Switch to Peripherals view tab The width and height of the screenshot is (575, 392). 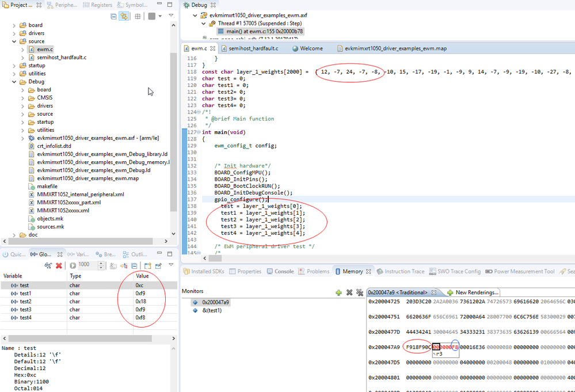point(62,5)
